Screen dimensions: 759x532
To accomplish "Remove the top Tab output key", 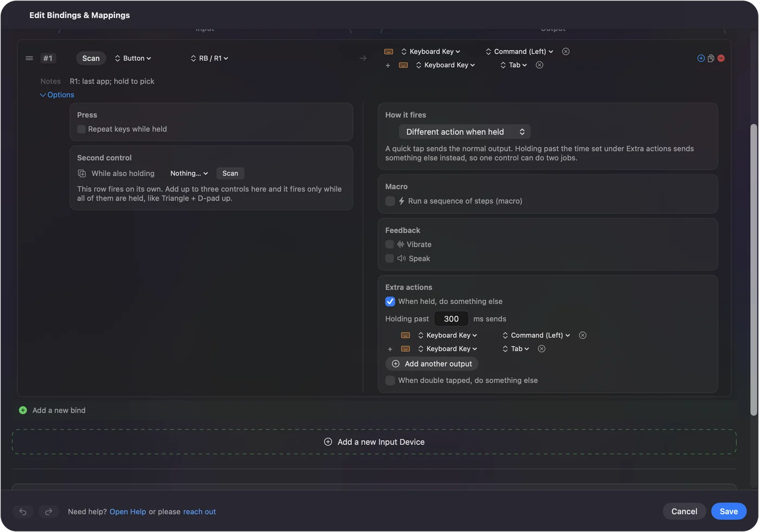I will tap(539, 65).
